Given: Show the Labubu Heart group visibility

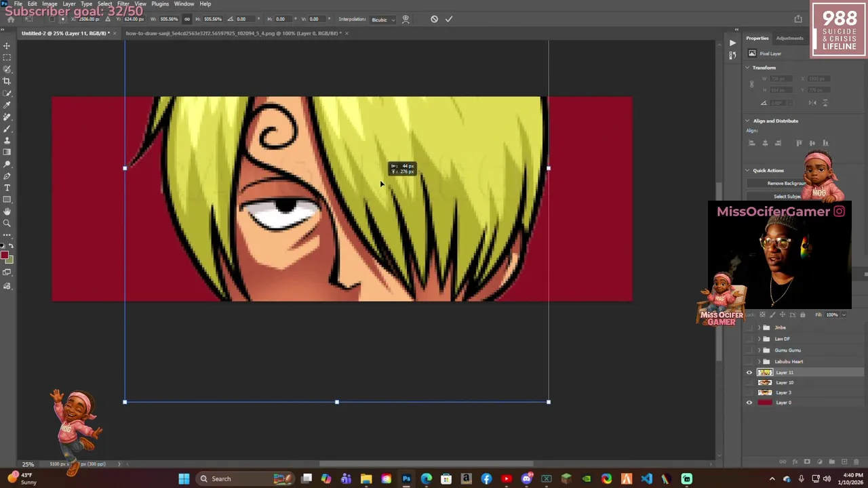Looking at the screenshot, I should (749, 361).
